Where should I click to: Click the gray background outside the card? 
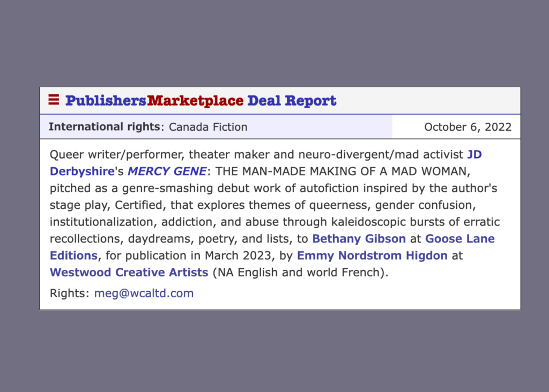274,353
